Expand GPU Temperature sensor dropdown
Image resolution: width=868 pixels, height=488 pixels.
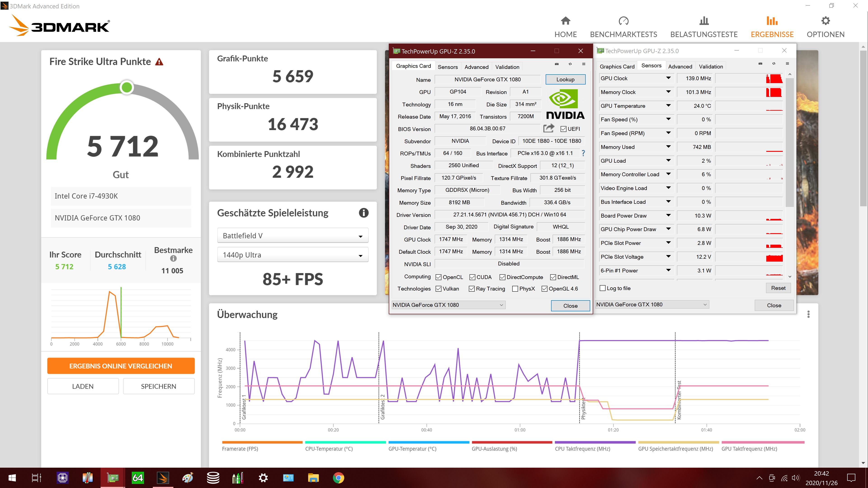click(668, 106)
